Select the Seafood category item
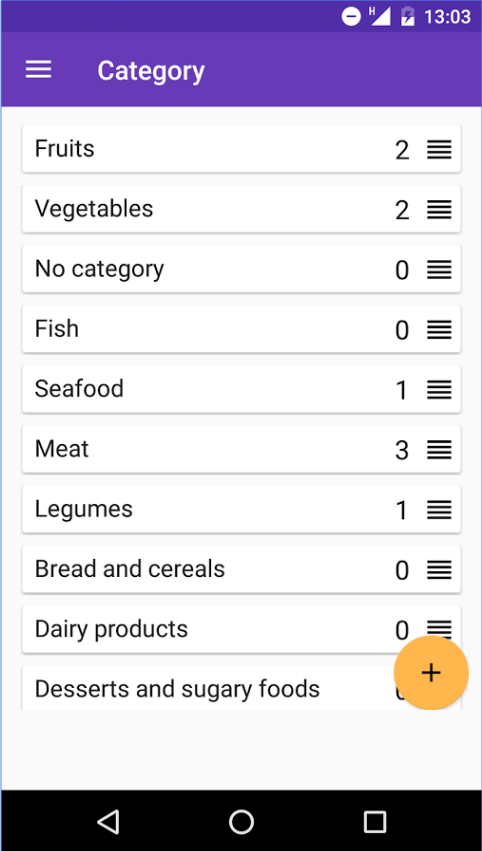The width and height of the screenshot is (482, 851). click(241, 389)
